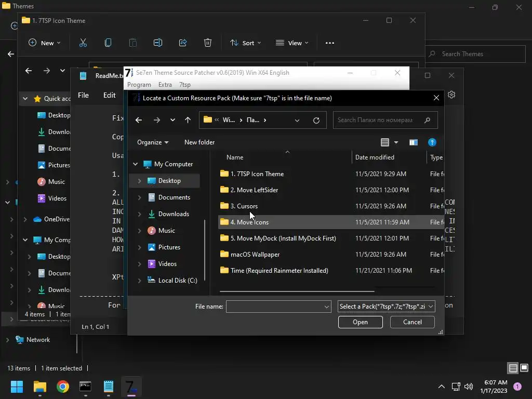
Task: Open Help with blue question mark icon
Action: [432, 142]
